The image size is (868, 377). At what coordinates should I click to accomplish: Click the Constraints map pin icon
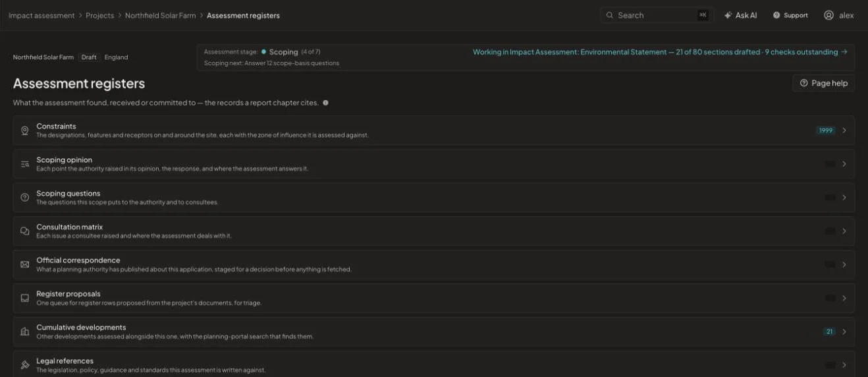click(x=24, y=130)
